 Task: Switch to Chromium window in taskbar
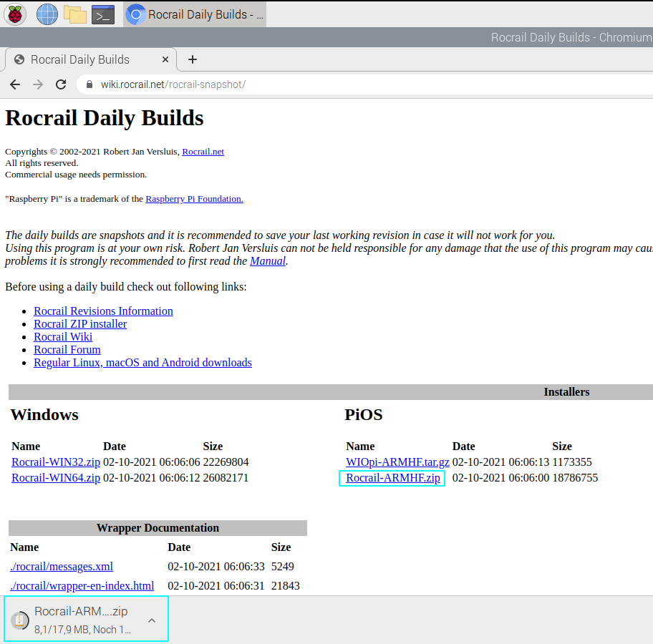pos(195,14)
